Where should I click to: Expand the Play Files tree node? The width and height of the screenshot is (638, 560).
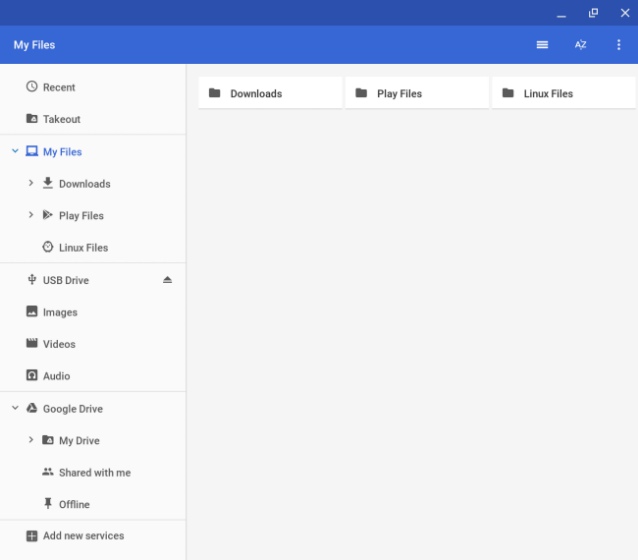(x=31, y=215)
